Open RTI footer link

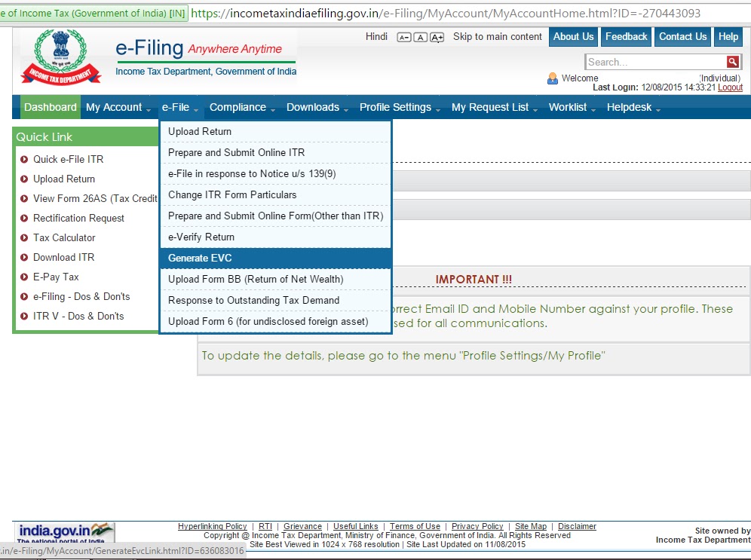tap(265, 526)
